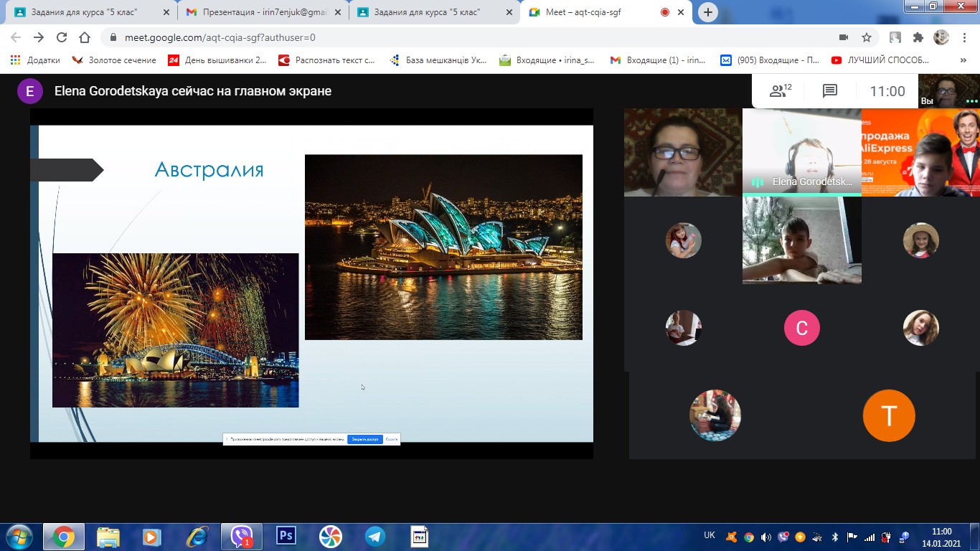Toggle system volume speaker icon in tray
Viewport: 980px width, 551px height.
tap(765, 537)
